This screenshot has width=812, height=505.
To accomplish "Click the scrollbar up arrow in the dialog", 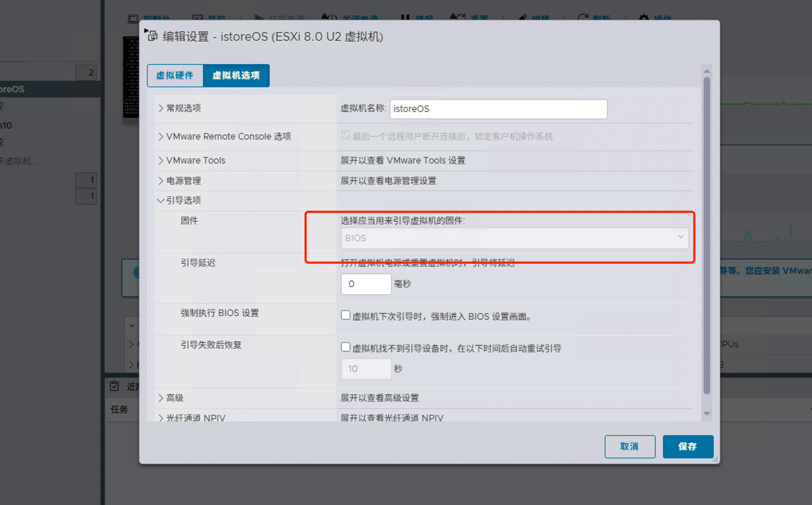I will coord(707,71).
